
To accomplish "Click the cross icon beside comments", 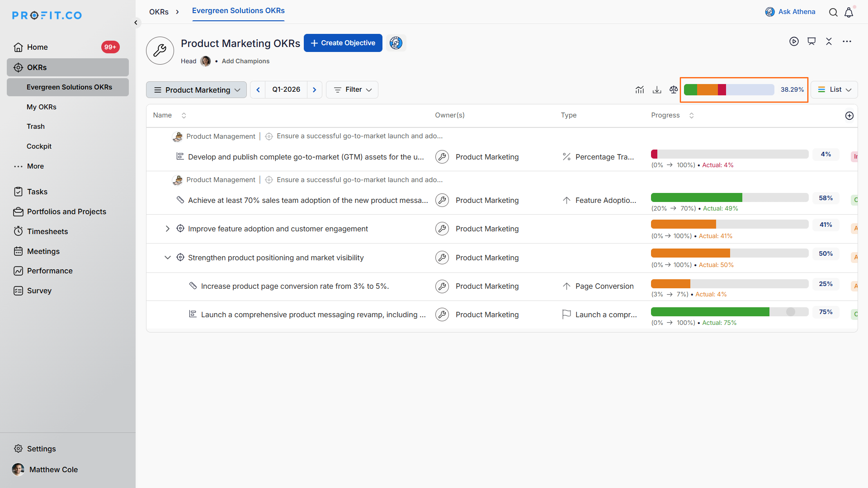I will coord(829,42).
